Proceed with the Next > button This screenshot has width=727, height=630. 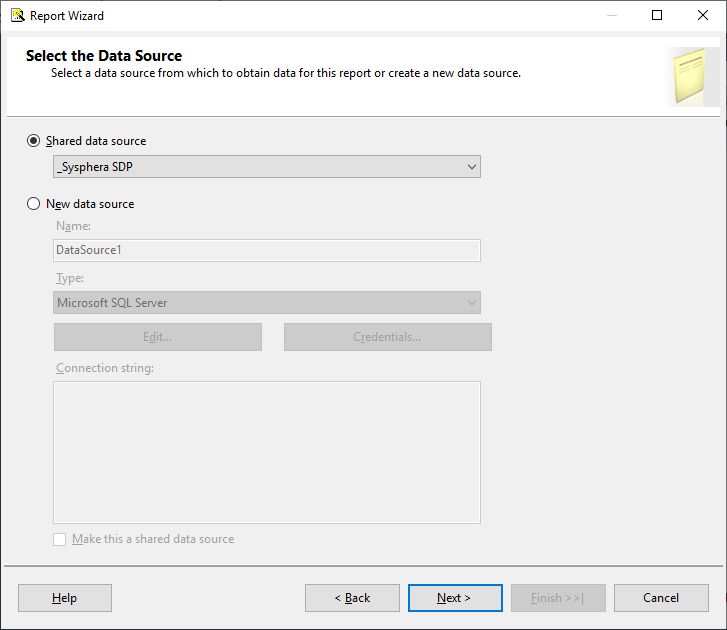click(x=455, y=598)
